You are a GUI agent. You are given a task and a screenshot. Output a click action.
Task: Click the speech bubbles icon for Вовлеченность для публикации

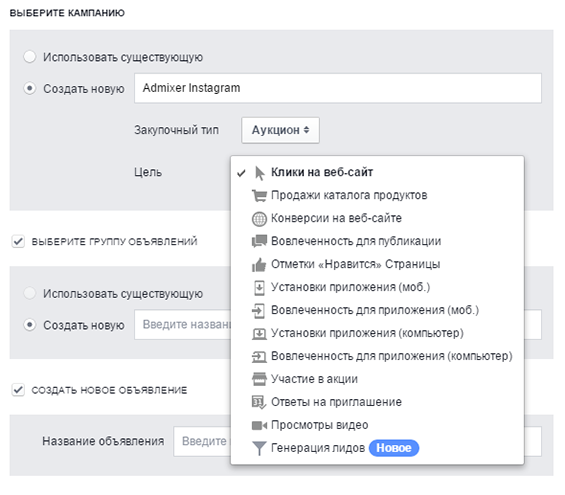coord(259,241)
